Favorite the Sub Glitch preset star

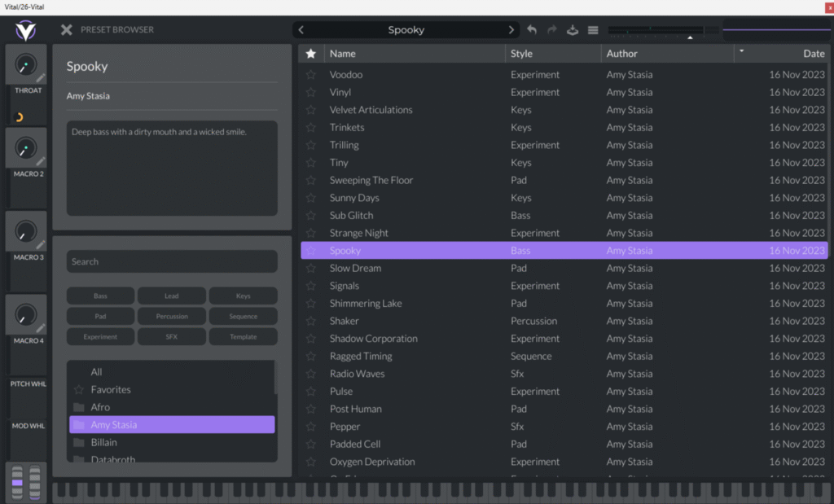tap(311, 215)
